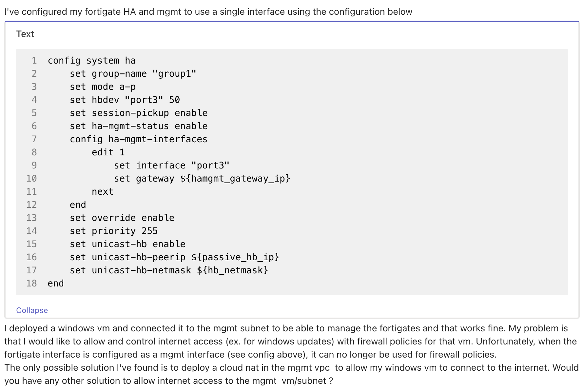The height and width of the screenshot is (392, 584).
Task: Click line number 18 in the gutter
Action: 32,283
